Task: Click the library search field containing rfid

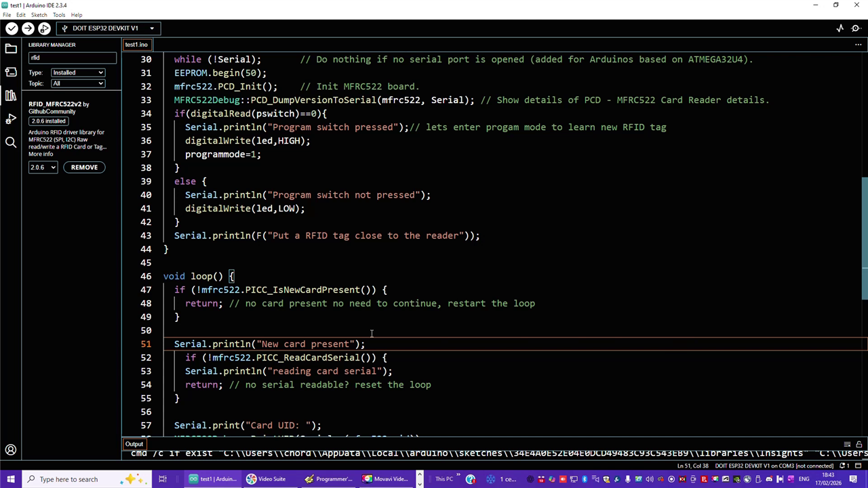Action: [72, 58]
